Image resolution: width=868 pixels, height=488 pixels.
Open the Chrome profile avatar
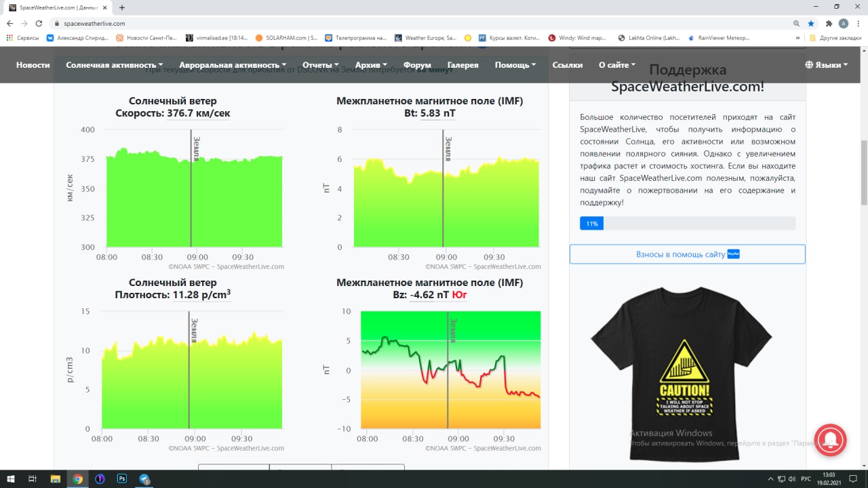coord(844,23)
